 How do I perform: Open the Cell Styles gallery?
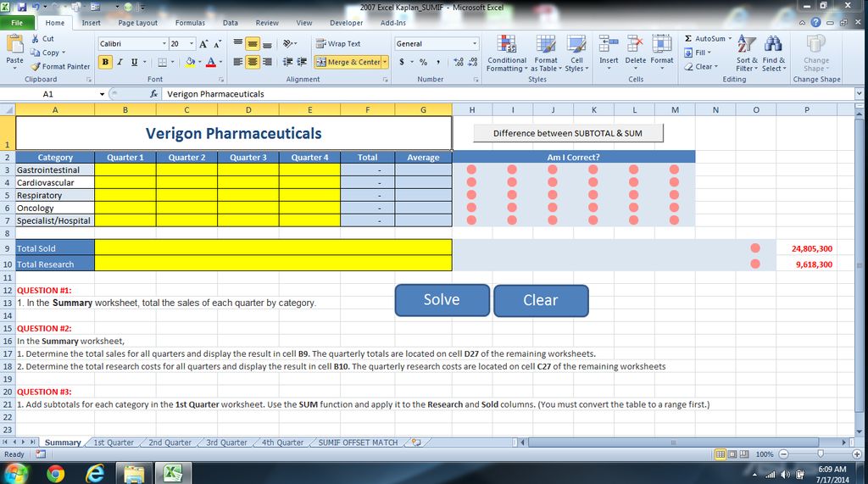[576, 53]
